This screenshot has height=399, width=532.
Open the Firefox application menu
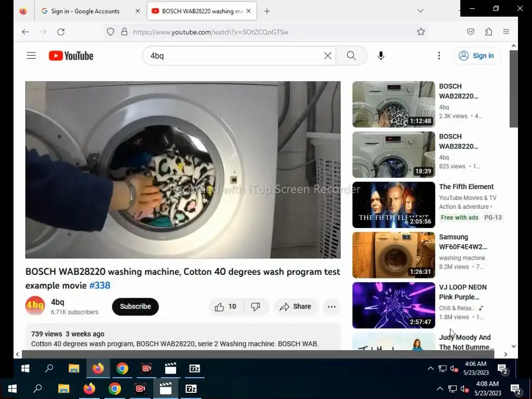point(506,32)
